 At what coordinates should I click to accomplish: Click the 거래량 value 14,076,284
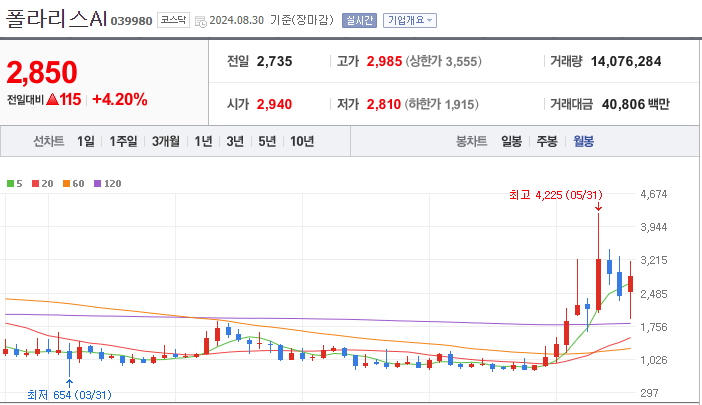click(x=626, y=61)
